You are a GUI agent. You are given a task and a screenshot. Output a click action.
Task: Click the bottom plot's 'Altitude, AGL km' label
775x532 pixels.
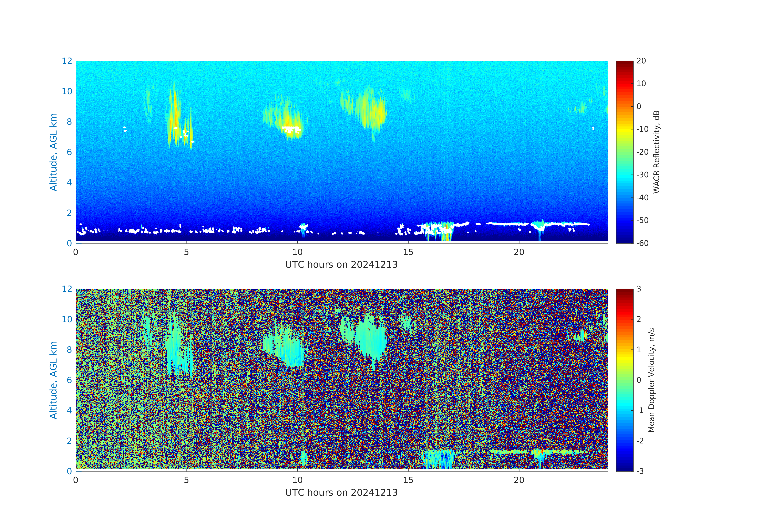(53, 380)
